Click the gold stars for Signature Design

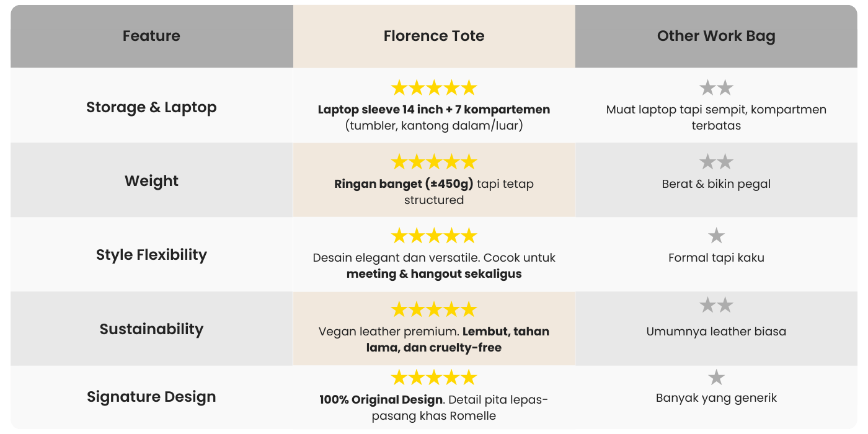click(434, 378)
